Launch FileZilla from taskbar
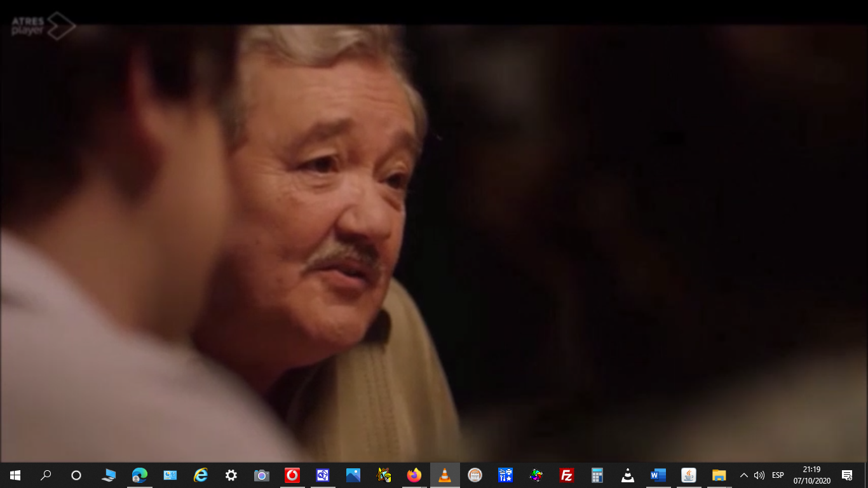Screen dimensions: 868x488 [567, 475]
